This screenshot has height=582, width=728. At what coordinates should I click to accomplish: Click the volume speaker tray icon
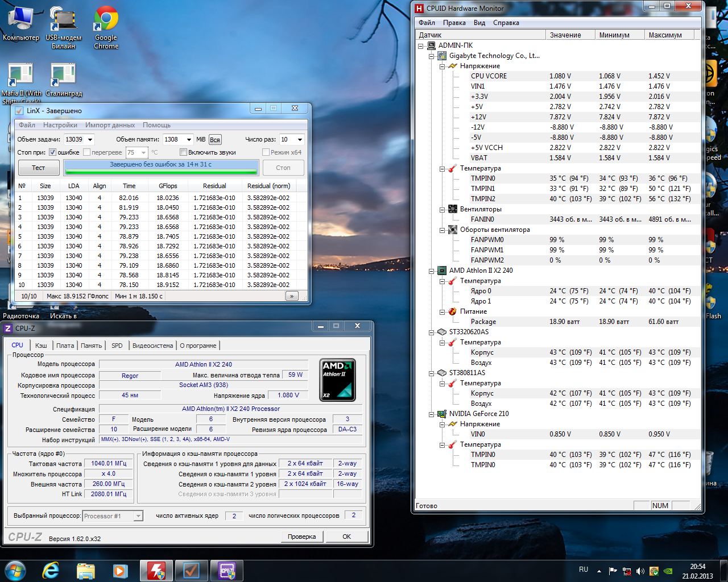click(640, 571)
